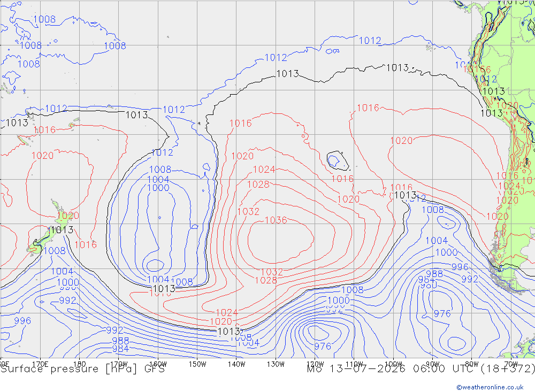Click the 180 longitude axis label
The image size is (535, 392).
click(80, 364)
